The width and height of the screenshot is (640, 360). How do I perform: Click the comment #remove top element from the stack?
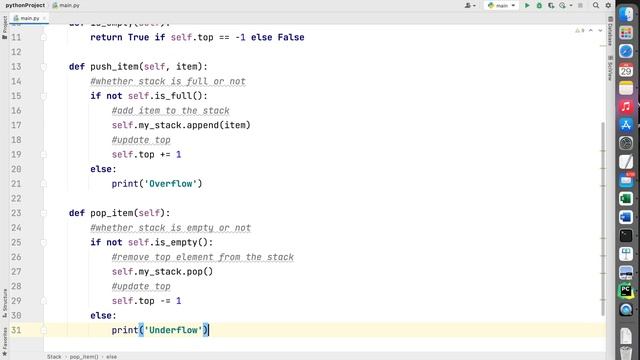pyautogui.click(x=203, y=257)
